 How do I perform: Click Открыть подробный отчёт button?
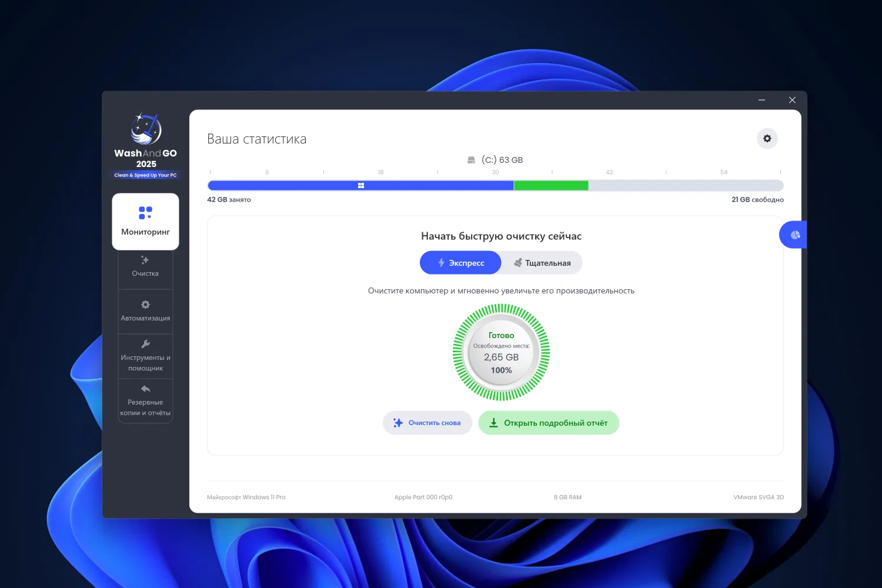(549, 423)
